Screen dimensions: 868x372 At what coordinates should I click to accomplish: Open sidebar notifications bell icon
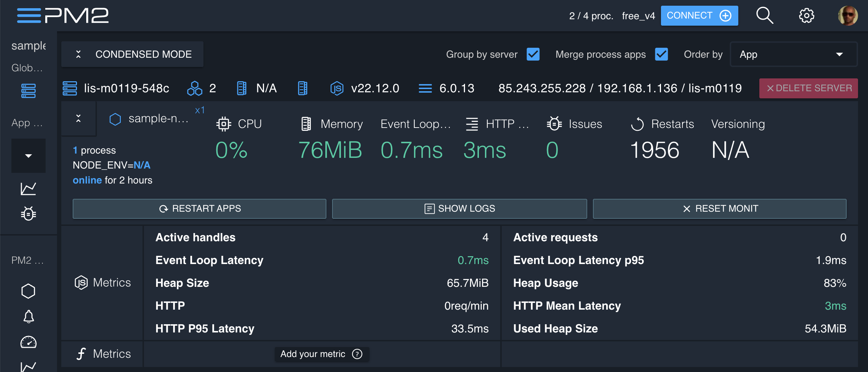coord(29,316)
